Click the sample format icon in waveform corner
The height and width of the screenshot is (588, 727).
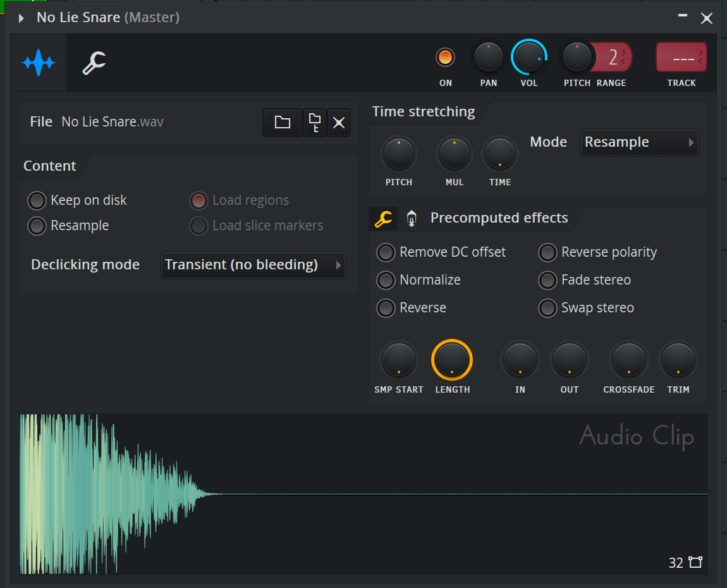695,562
